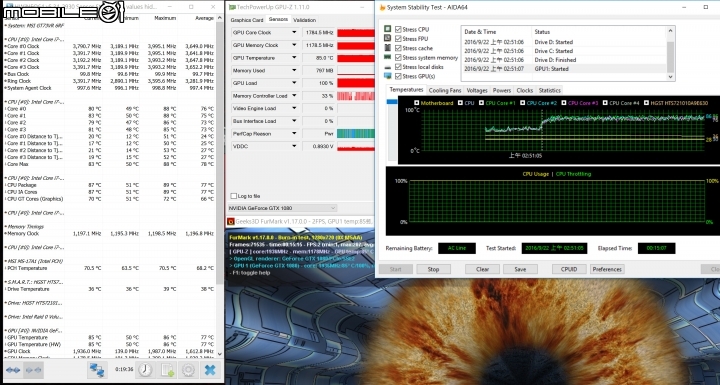The image size is (720, 385).
Task: Click FurMark app icon in title bar
Action: [x=231, y=221]
